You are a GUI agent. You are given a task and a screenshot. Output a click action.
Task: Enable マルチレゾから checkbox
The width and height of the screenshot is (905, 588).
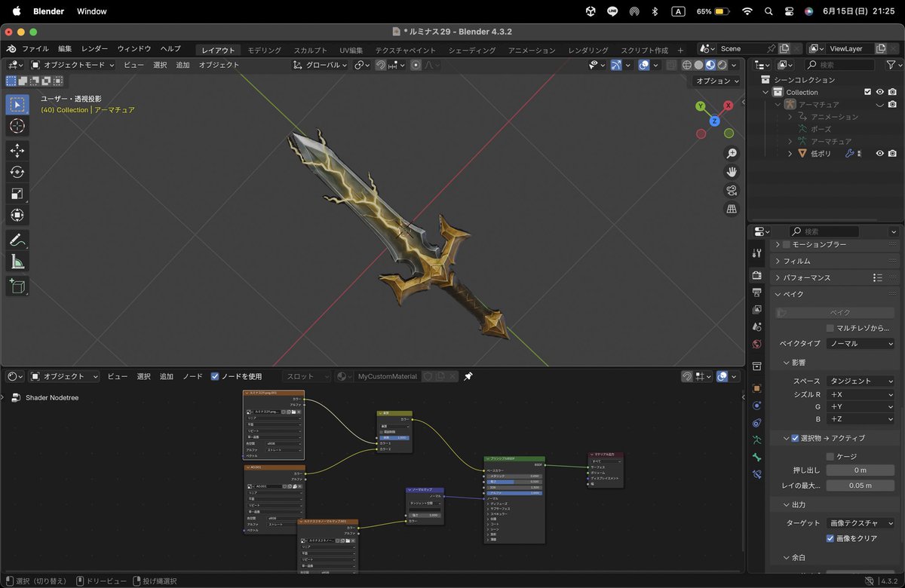(830, 328)
